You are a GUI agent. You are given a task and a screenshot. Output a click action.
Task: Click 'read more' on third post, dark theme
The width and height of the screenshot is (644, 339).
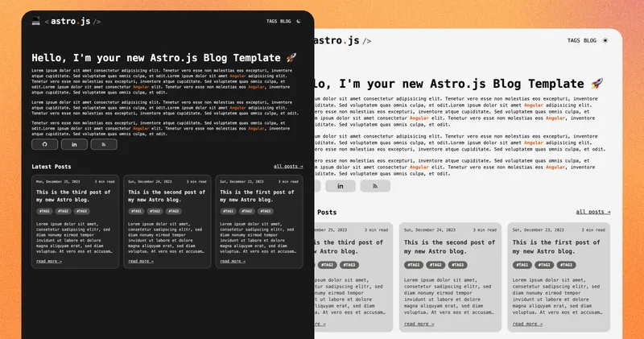click(49, 261)
